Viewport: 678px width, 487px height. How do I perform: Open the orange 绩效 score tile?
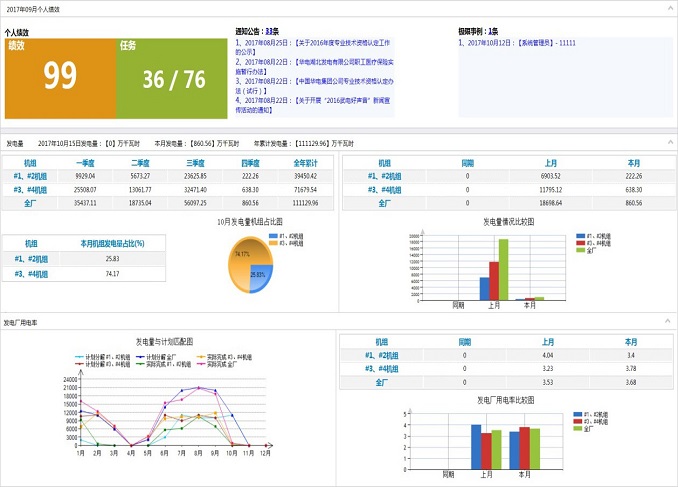60,77
